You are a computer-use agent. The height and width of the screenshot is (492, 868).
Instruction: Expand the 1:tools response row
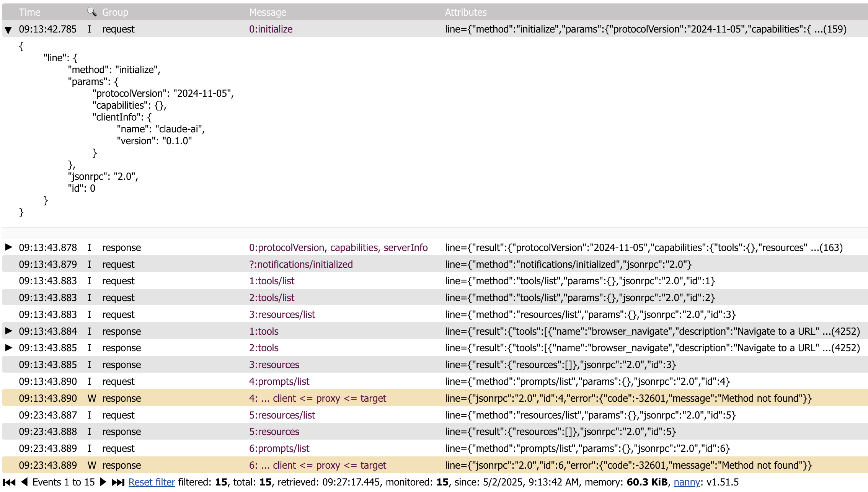pyautogui.click(x=8, y=331)
